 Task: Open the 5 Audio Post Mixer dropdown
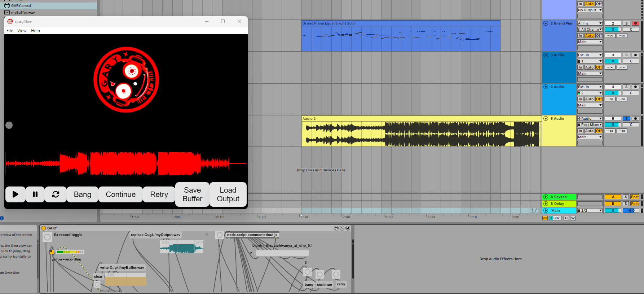[590, 125]
